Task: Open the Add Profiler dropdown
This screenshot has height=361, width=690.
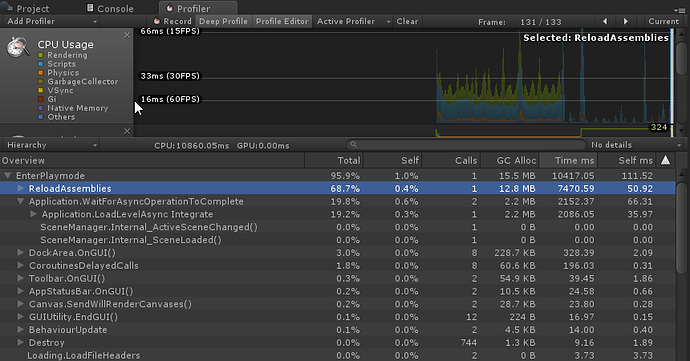Action: coord(51,21)
